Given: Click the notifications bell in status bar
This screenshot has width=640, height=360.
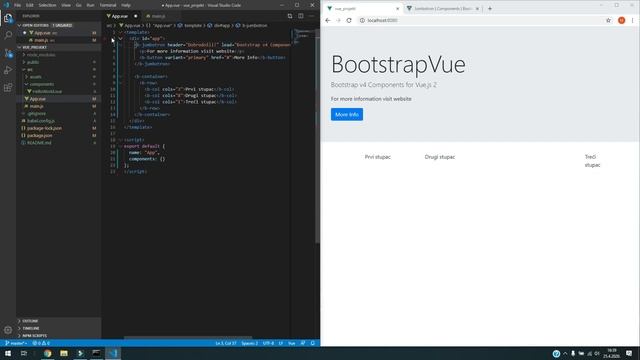Looking at the screenshot, I should tap(313, 343).
